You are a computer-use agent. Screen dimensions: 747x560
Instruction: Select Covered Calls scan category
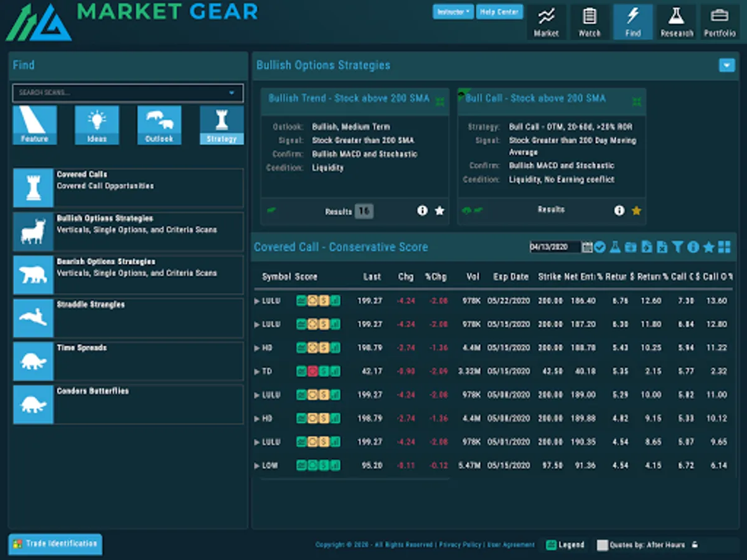coord(128,187)
